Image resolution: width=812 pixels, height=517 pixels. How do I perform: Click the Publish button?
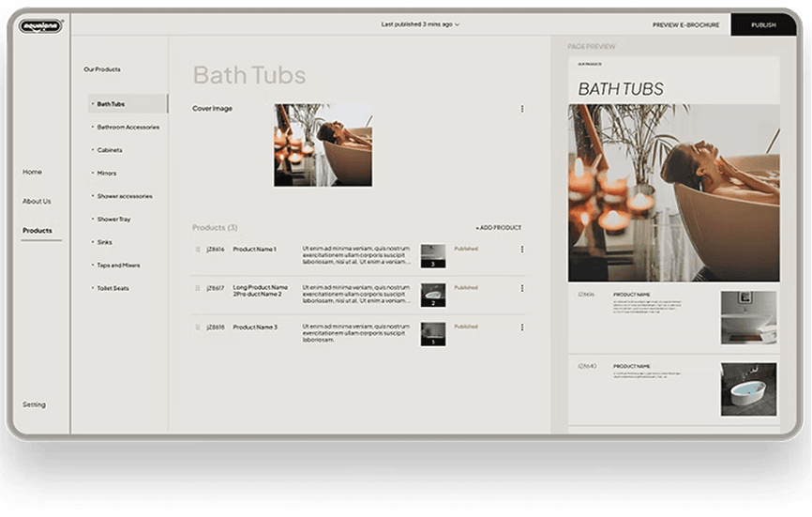763,25
